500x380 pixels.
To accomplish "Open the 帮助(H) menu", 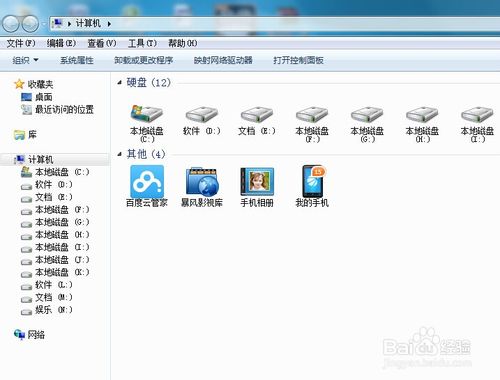I will click(x=183, y=43).
